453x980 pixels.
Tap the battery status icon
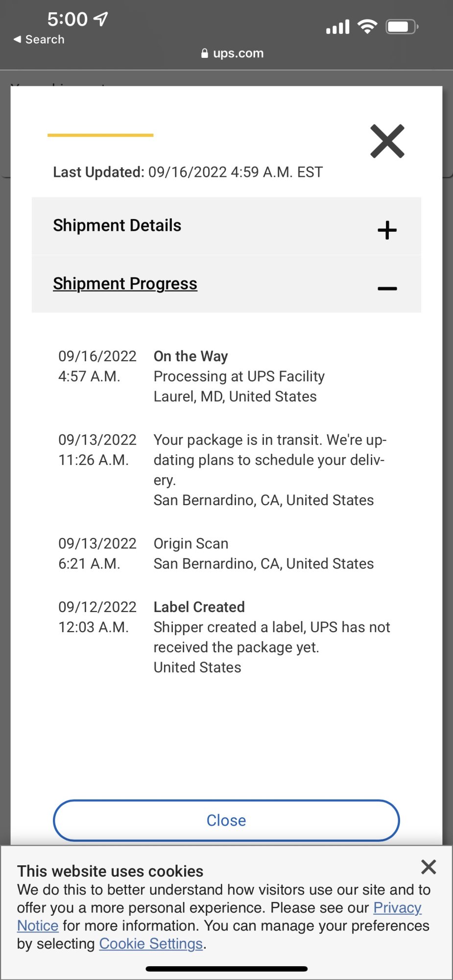pyautogui.click(x=402, y=26)
